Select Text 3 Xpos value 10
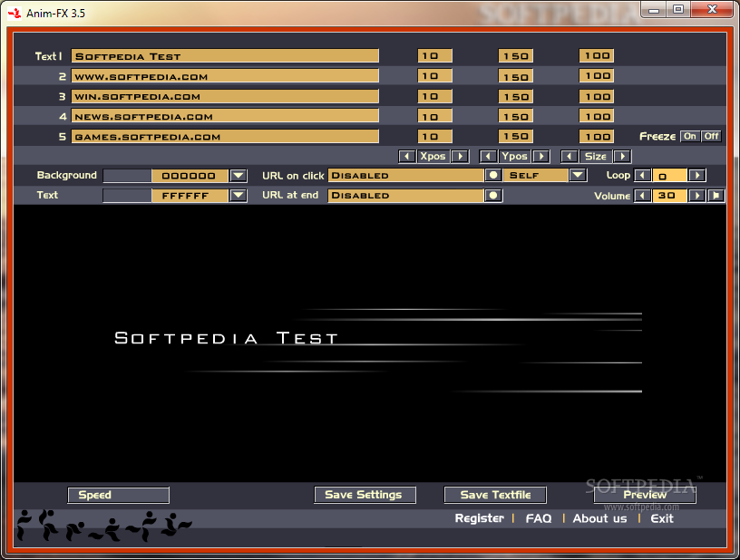Viewport: 740px width, 560px height. point(434,96)
